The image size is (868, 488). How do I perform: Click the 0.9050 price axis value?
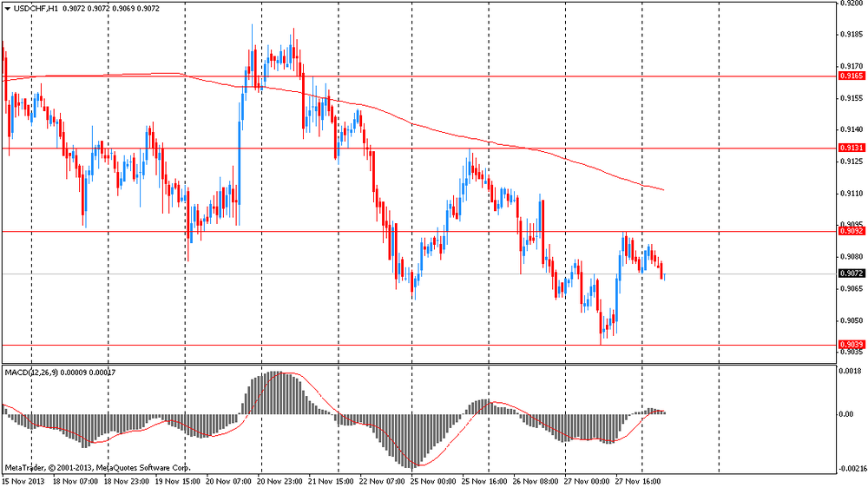tap(852, 320)
